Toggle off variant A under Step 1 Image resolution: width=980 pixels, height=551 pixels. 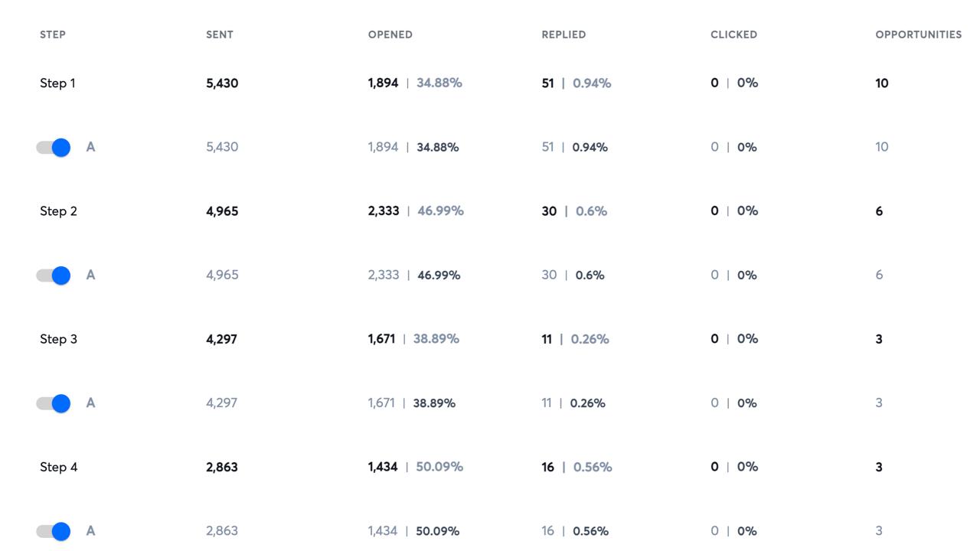point(54,148)
